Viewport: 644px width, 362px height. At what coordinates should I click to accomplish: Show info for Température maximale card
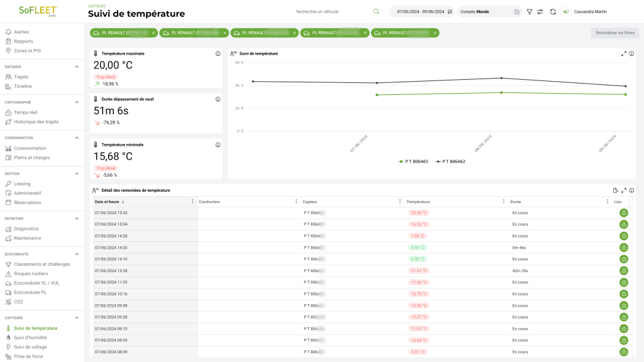pos(218,54)
